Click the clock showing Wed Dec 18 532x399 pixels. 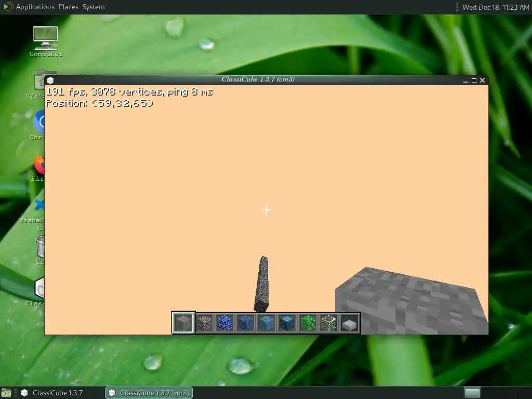(495, 7)
